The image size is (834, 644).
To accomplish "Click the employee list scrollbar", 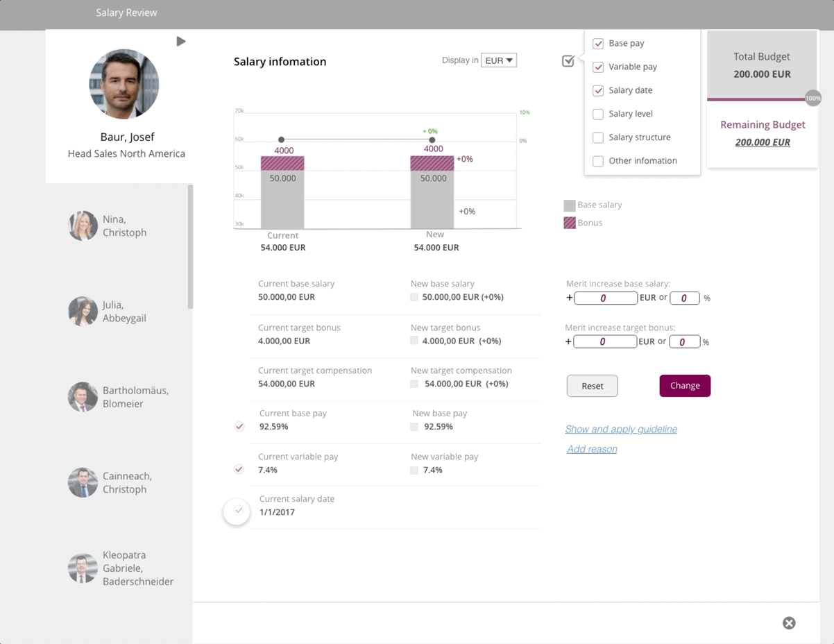I will click(x=190, y=246).
